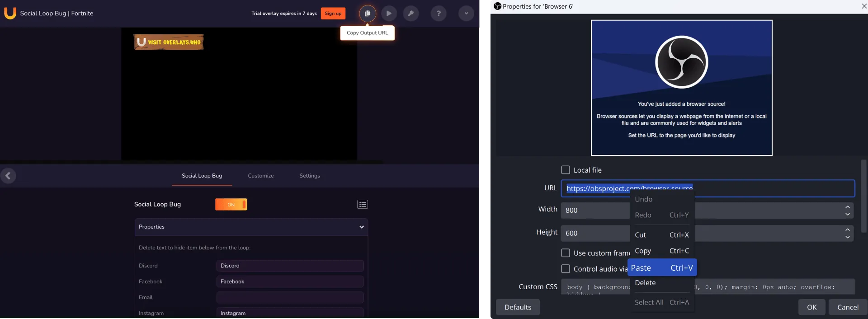Click the Defaults button

click(x=518, y=307)
